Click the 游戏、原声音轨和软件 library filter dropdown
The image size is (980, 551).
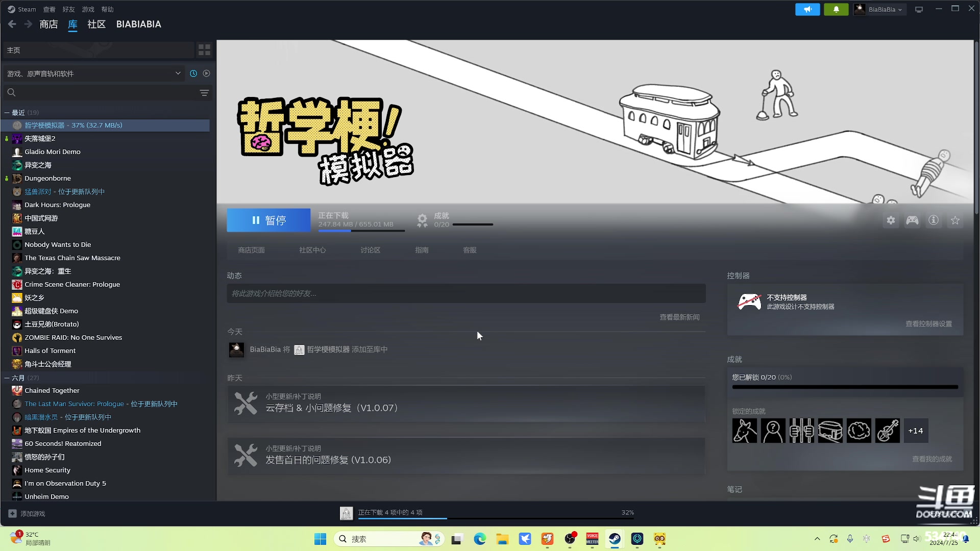pos(94,73)
